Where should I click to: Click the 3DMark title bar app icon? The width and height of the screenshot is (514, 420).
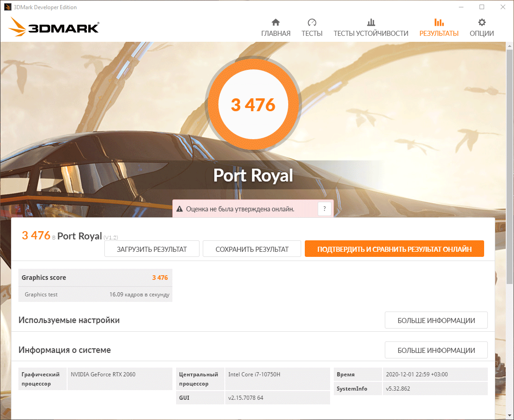(7, 7)
